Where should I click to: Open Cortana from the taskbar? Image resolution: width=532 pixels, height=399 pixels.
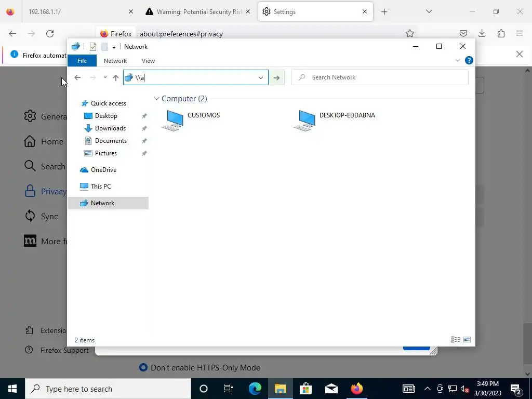pyautogui.click(x=203, y=389)
